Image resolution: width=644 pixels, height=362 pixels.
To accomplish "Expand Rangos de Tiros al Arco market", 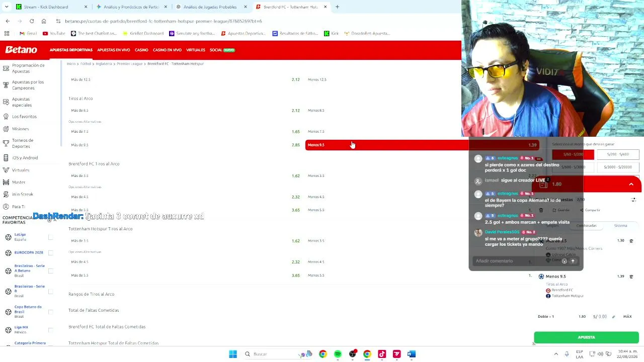I will pyautogui.click(x=92, y=294).
